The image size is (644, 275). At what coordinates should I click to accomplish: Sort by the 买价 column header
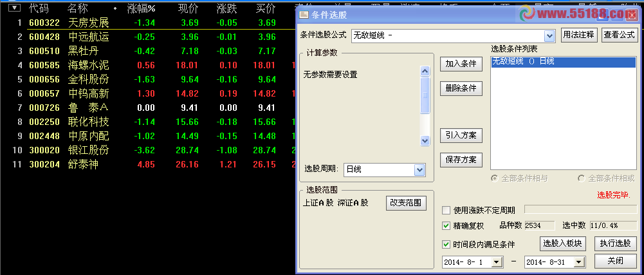click(265, 8)
